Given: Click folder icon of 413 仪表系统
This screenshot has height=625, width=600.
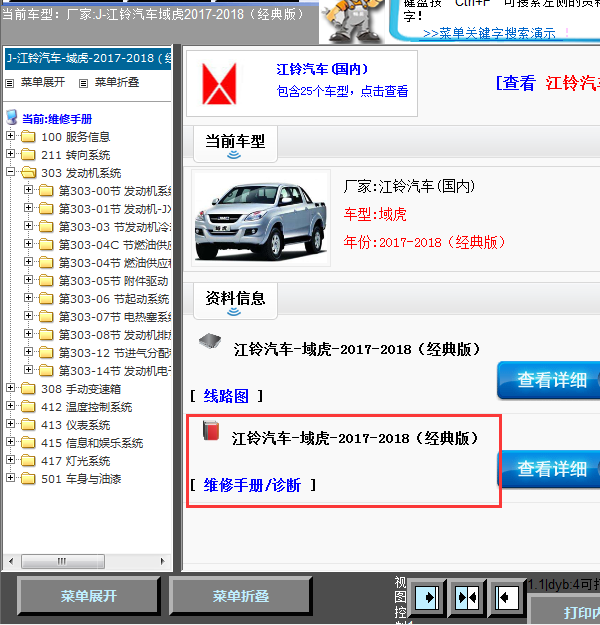Looking at the screenshot, I should [x=28, y=425].
